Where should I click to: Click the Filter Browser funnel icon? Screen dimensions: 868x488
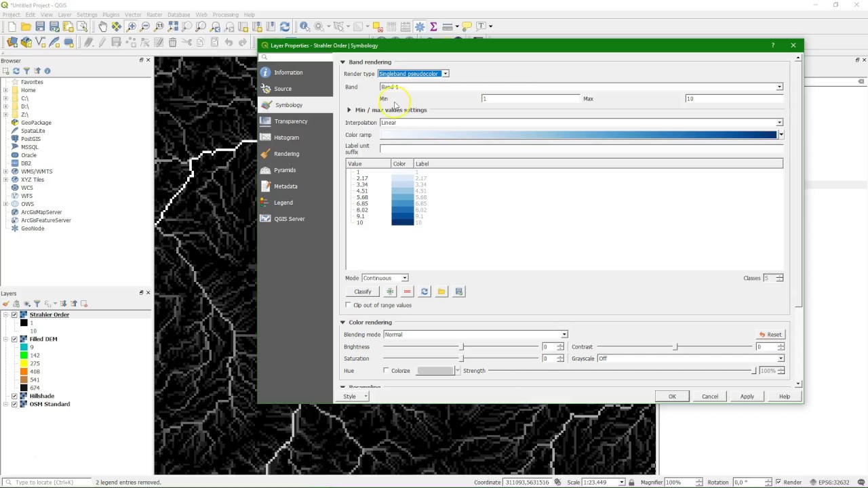point(26,70)
